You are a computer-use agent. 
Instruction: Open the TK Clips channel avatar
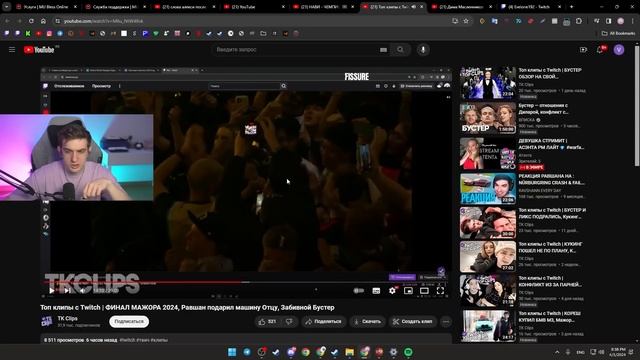tap(47, 321)
